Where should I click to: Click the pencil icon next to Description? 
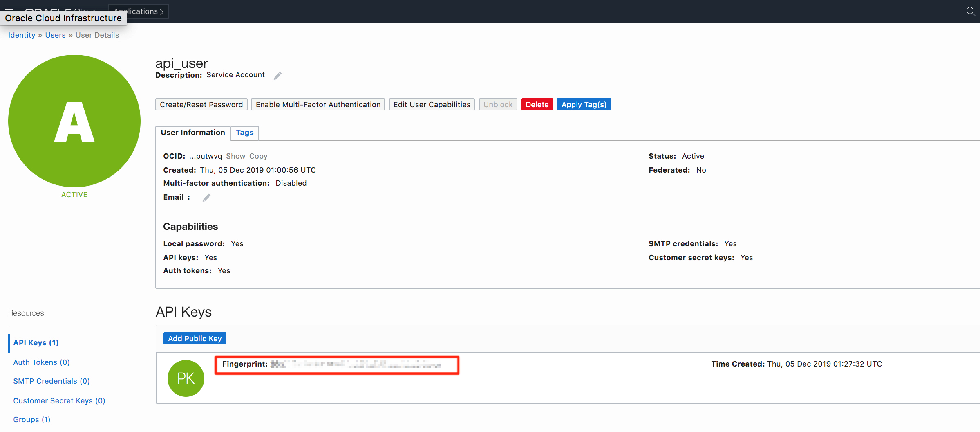coord(277,76)
